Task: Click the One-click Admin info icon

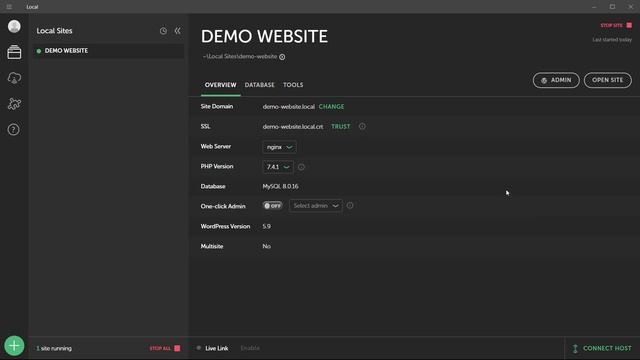Action: pos(350,206)
